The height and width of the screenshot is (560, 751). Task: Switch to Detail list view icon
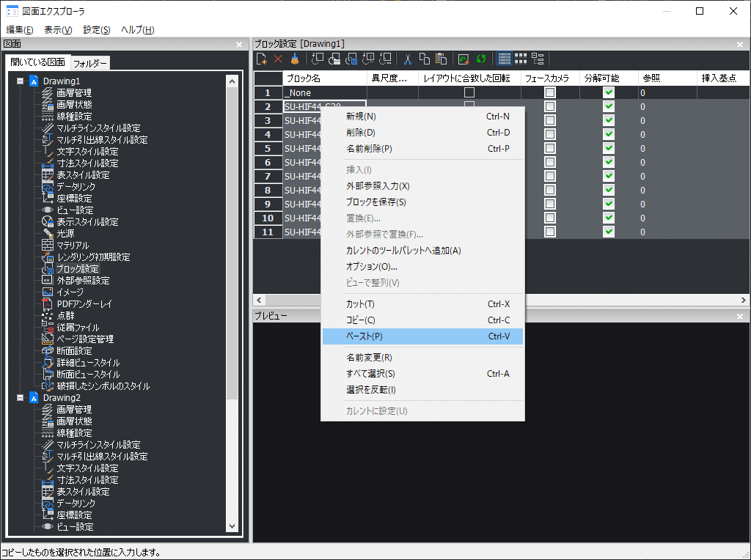504,59
